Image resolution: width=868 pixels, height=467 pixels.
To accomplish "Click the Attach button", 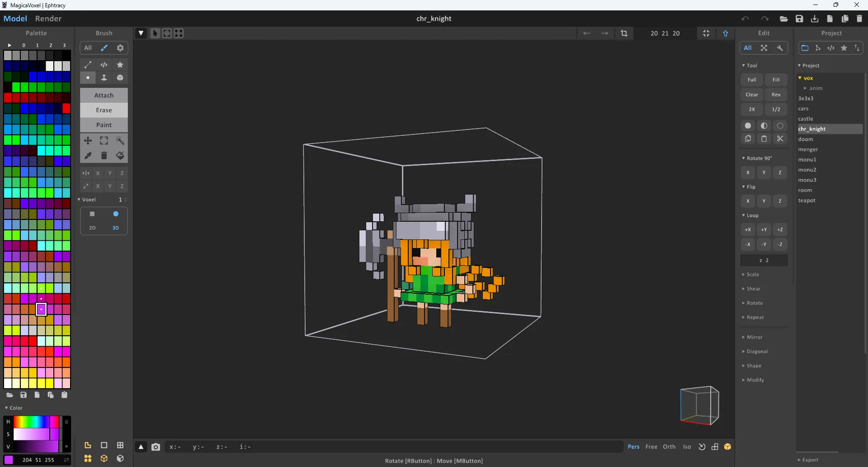I will coord(104,95).
